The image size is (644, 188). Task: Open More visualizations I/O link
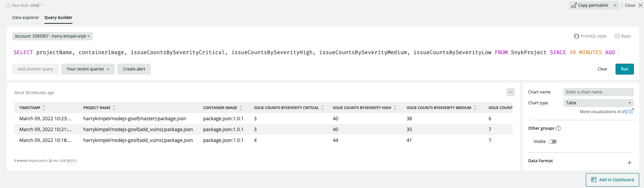coord(627,111)
